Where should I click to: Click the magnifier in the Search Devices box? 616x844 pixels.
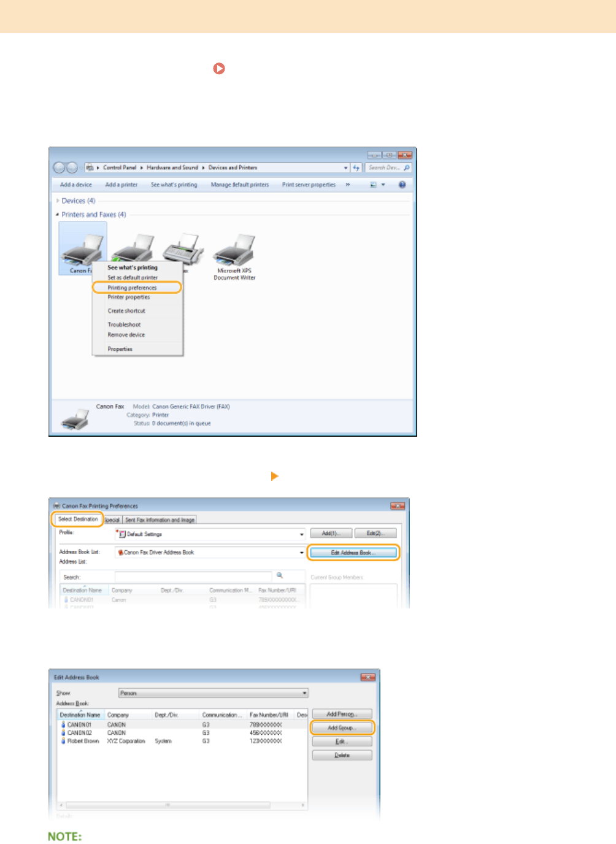(406, 167)
